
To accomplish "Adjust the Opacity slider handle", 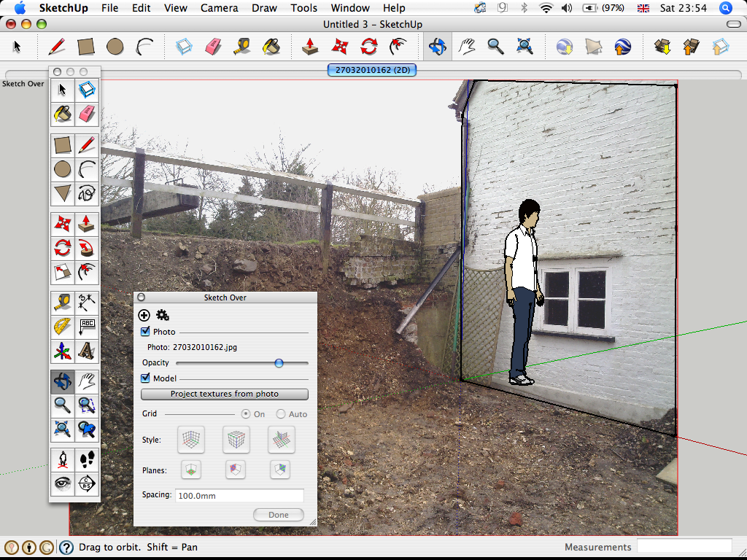I will tap(279, 363).
